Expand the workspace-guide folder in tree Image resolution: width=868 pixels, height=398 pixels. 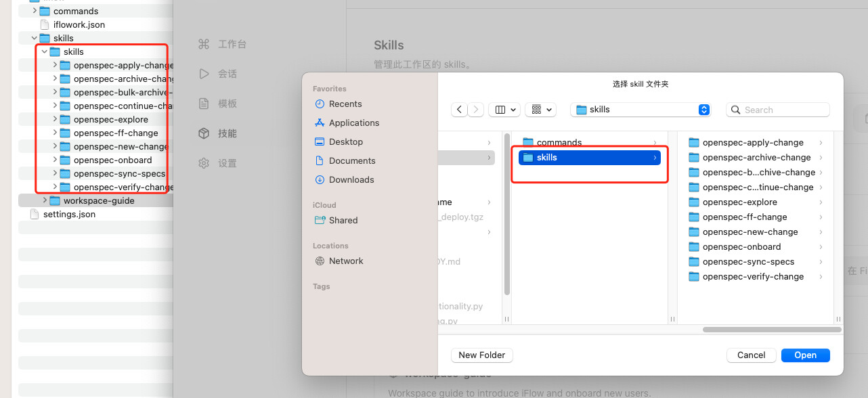point(45,201)
